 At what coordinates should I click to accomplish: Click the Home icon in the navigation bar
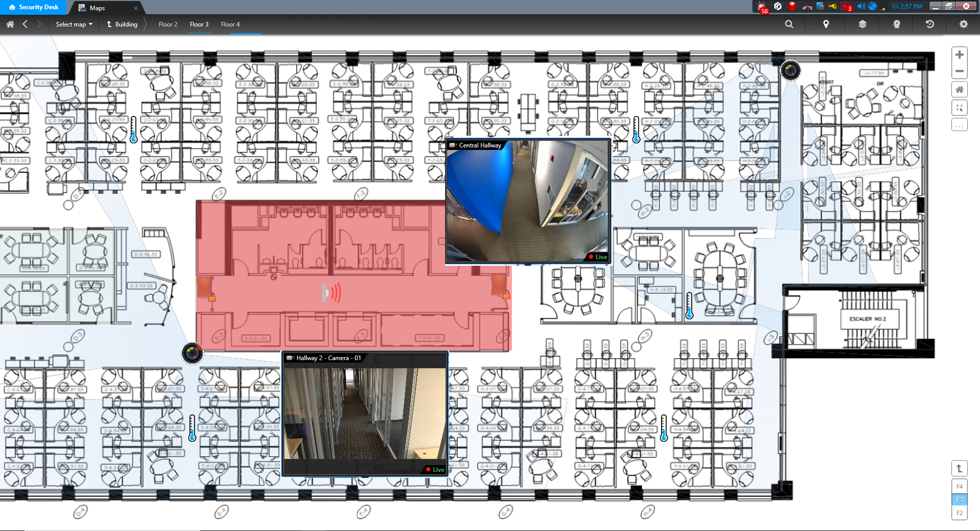coord(10,24)
